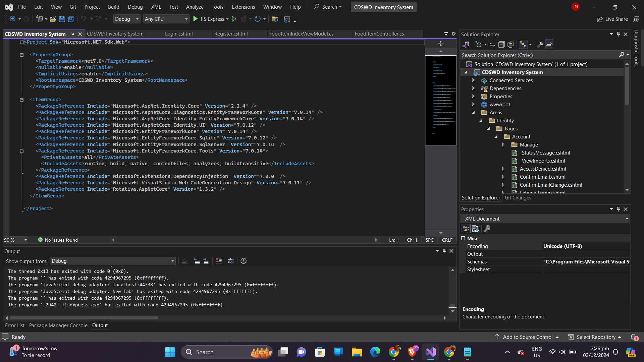Click the New Project toolbar icon
Screen dimensions: 644x362
(39, 19)
